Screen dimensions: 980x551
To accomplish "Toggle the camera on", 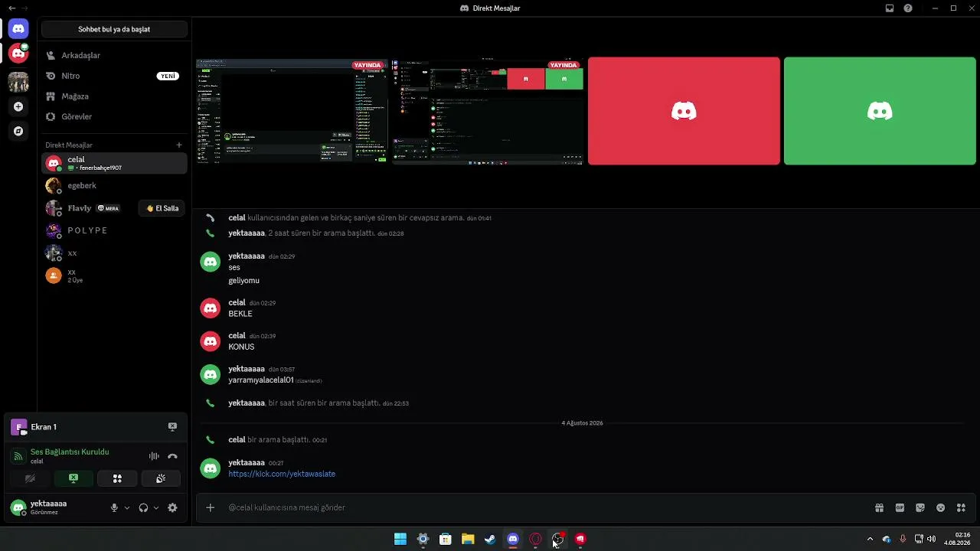I will tap(30, 478).
